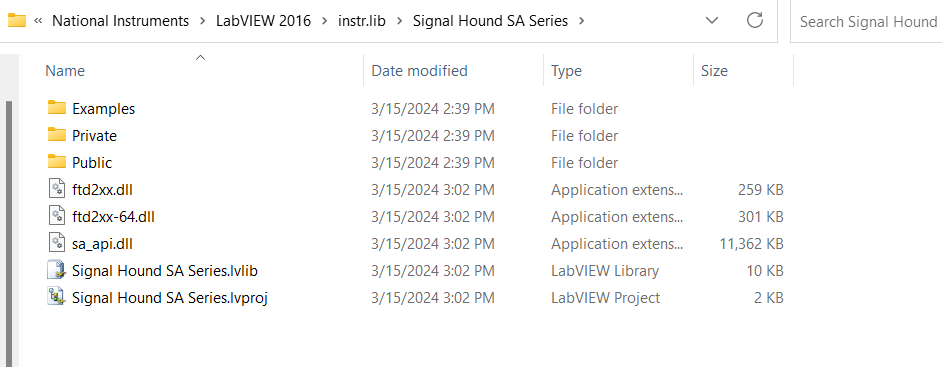Select the ftd2xx-64.dll file icon
The width and height of the screenshot is (942, 367).
point(56,216)
